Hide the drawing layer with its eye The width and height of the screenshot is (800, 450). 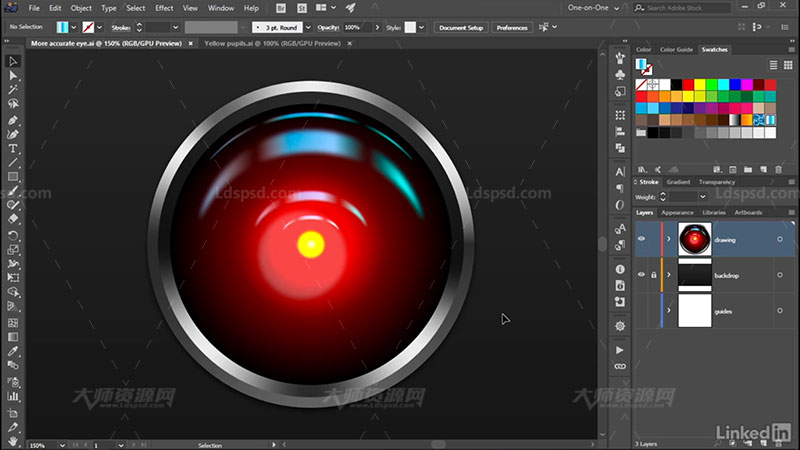tap(641, 239)
